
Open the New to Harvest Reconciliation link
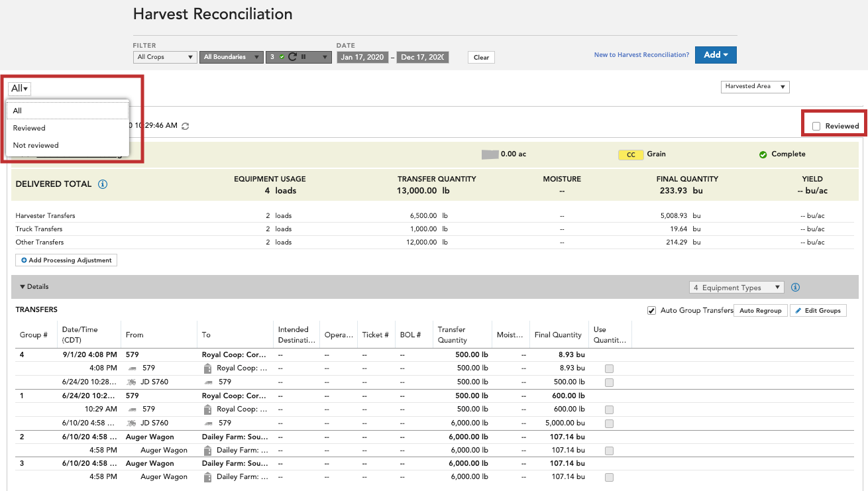point(641,55)
